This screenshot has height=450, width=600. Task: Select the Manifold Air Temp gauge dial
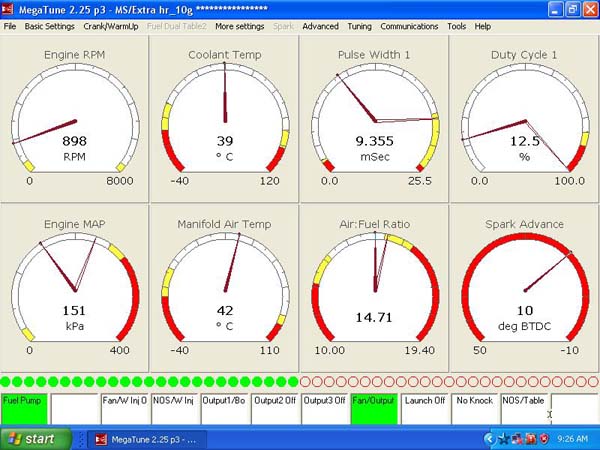pyautogui.click(x=225, y=289)
